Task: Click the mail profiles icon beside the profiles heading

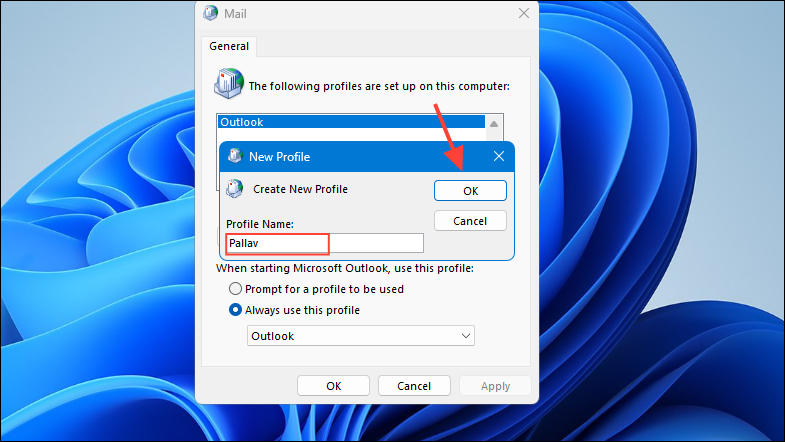Action: [x=229, y=83]
